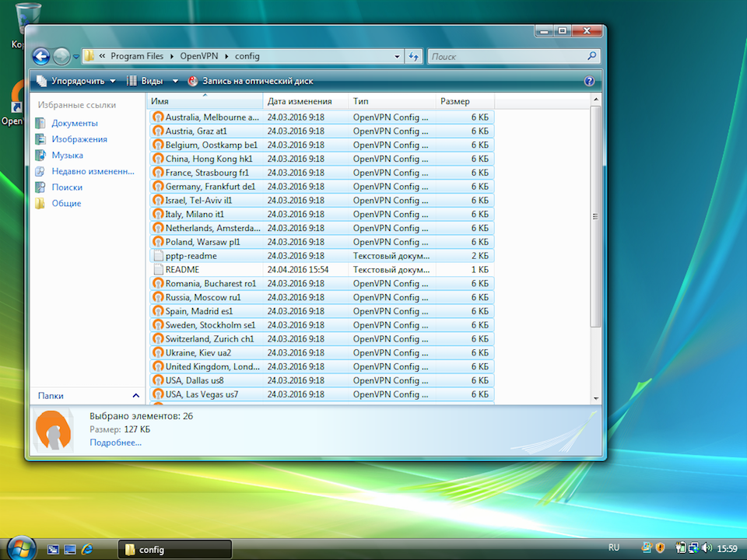
Task: Sort by the Размер column header
Action: pos(465,101)
